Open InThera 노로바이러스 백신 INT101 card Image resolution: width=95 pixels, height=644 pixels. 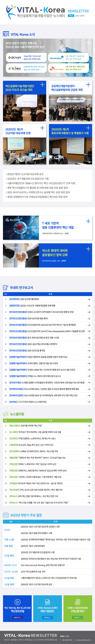26,68
